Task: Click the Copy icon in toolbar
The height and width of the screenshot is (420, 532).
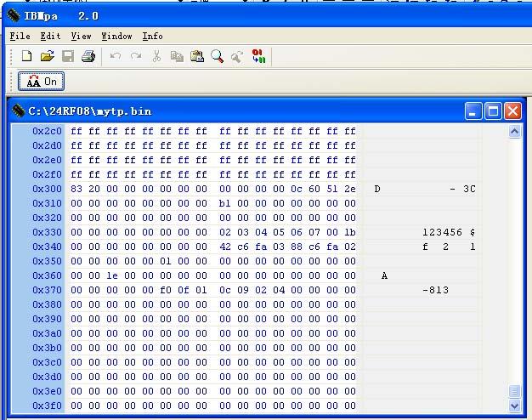Action: click(177, 56)
